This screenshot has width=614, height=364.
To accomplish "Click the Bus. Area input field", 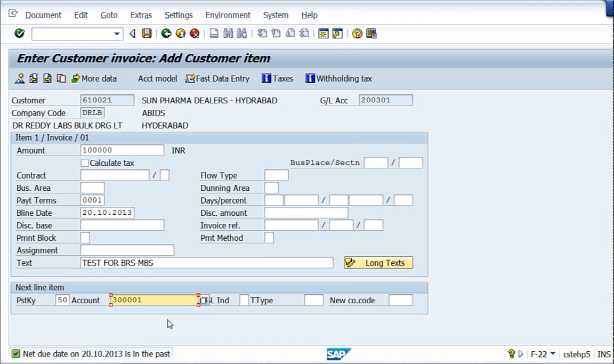I will (x=92, y=188).
